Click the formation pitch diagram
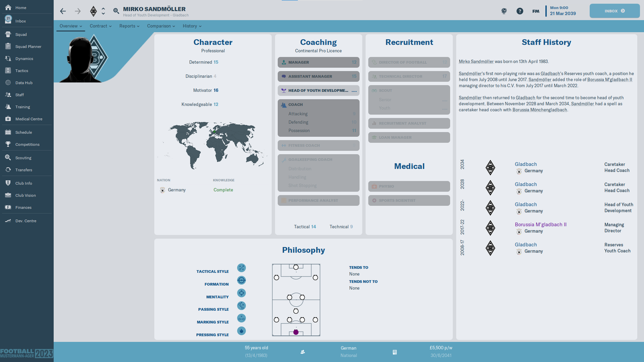 pyautogui.click(x=296, y=300)
